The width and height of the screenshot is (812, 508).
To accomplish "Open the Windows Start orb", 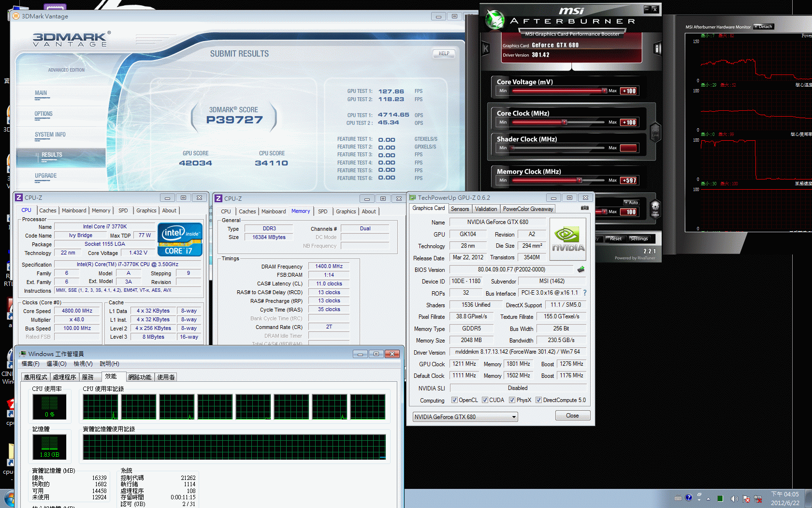I will coord(9,499).
